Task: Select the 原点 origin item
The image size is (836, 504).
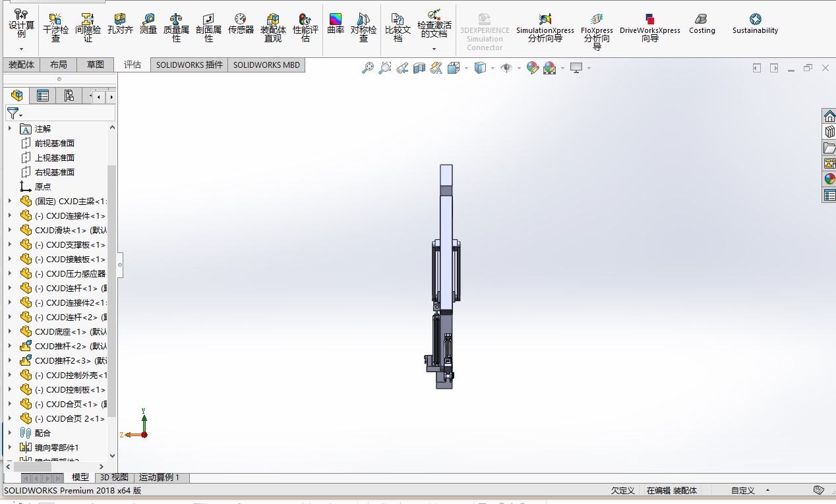Action: (x=43, y=186)
